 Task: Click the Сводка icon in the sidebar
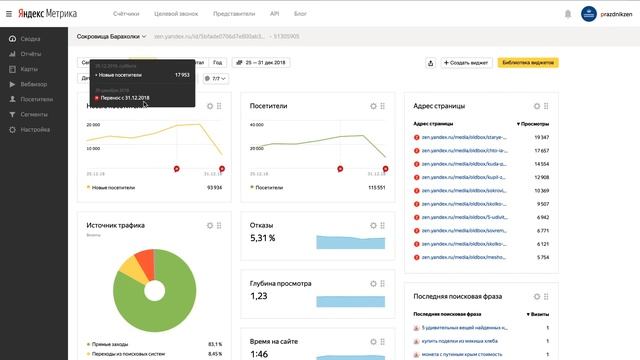[12, 39]
